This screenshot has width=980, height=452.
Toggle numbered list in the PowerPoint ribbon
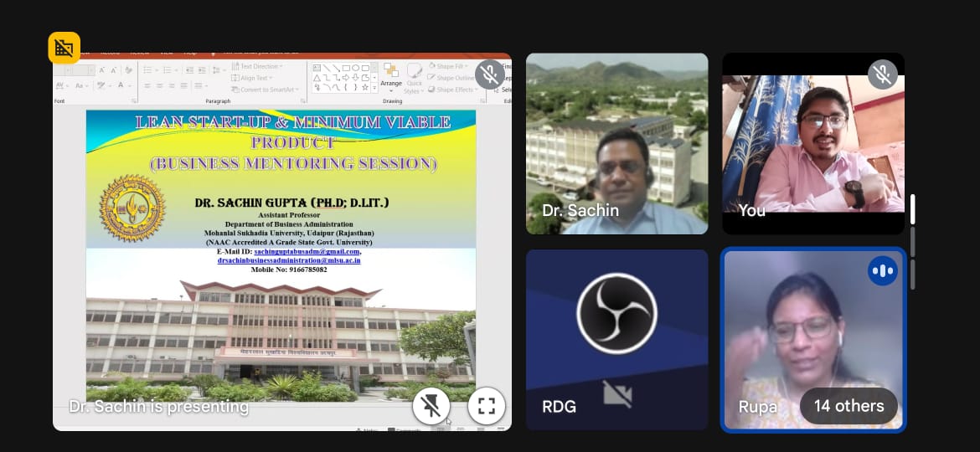click(168, 70)
